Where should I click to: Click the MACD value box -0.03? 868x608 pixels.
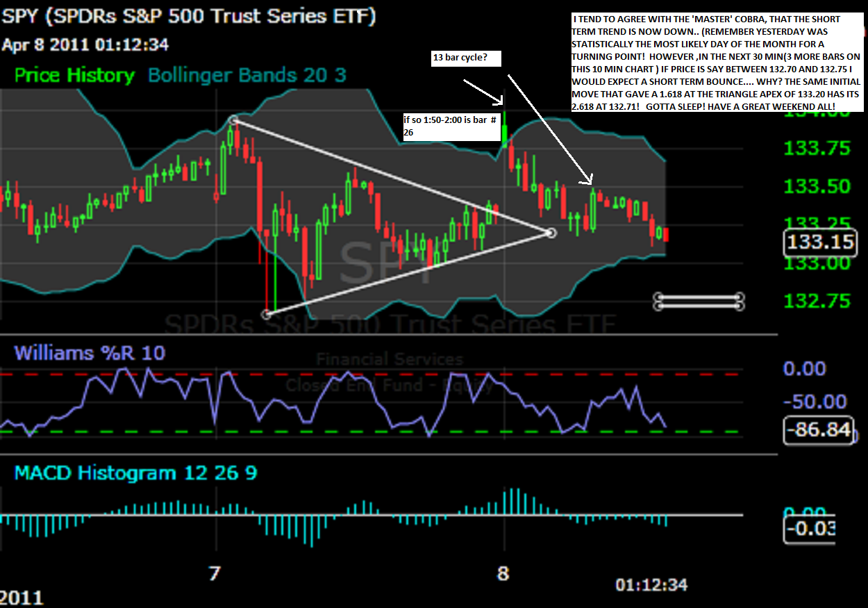(x=810, y=529)
